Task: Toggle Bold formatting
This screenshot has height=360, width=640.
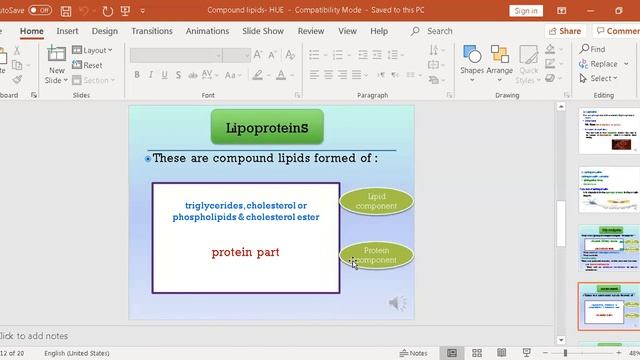Action: (x=137, y=75)
